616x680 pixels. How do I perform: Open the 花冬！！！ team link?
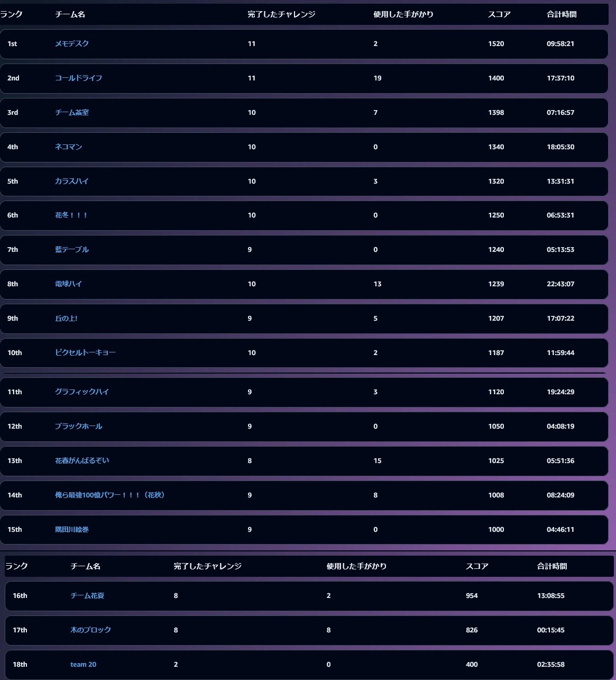[x=71, y=215]
